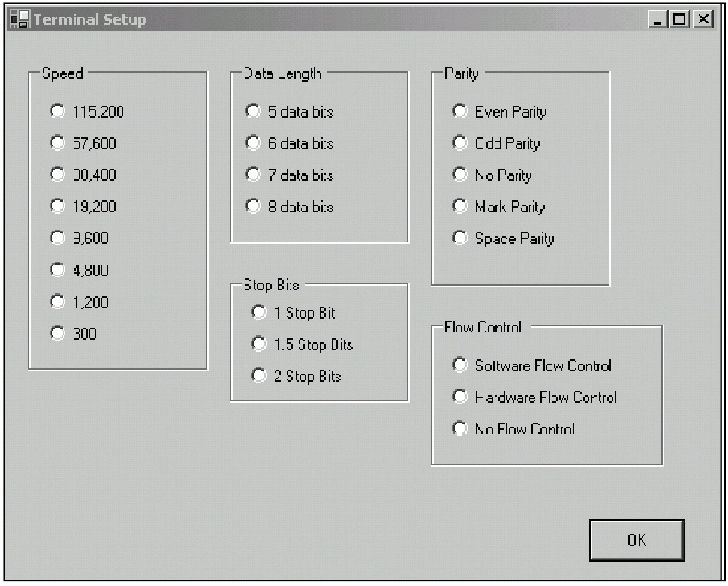Choose 57,600 baud speed
728x586 pixels.
click(58, 143)
